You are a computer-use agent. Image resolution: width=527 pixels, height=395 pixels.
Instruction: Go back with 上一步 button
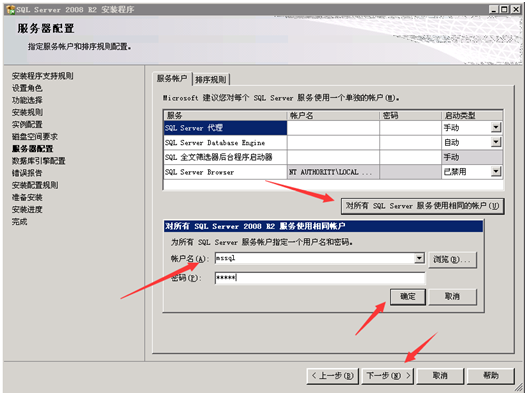point(333,376)
